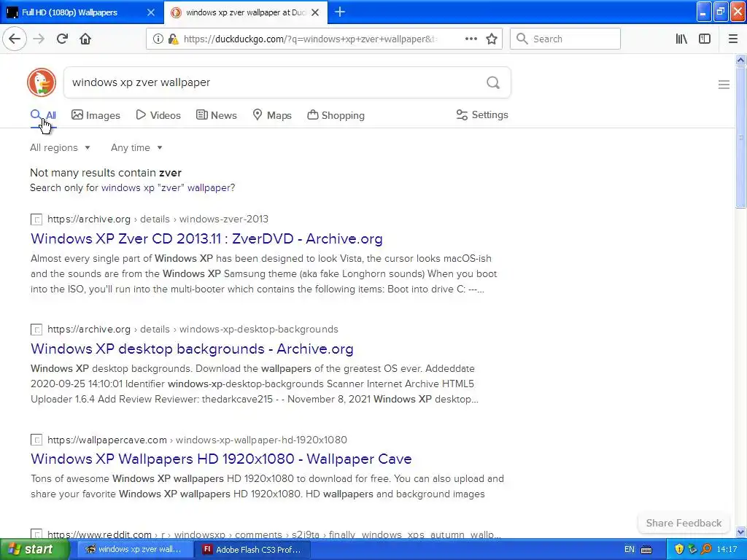Switch to News results
Viewport: 747px width, 560px height.
(216, 115)
